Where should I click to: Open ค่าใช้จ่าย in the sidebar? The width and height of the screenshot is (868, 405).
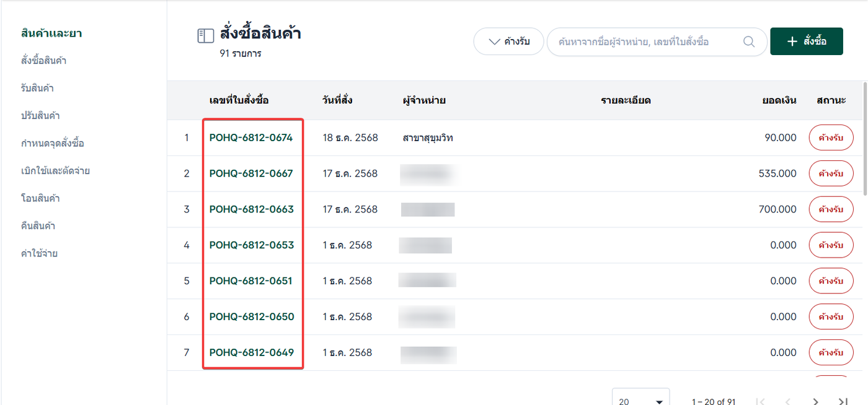tap(39, 253)
